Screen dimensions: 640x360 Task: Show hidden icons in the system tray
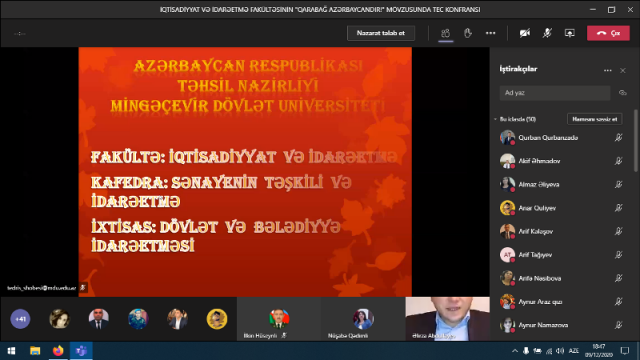coord(515,351)
